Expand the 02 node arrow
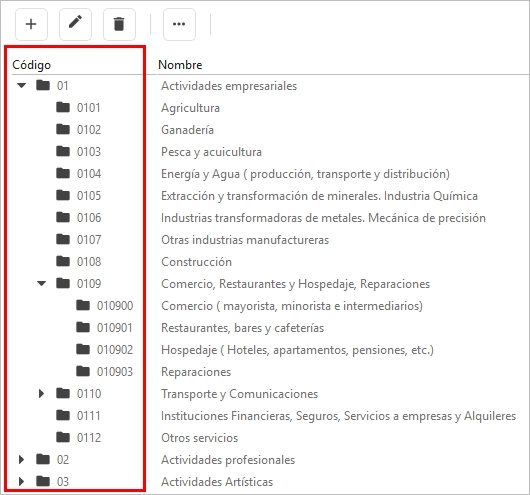 click(21, 459)
